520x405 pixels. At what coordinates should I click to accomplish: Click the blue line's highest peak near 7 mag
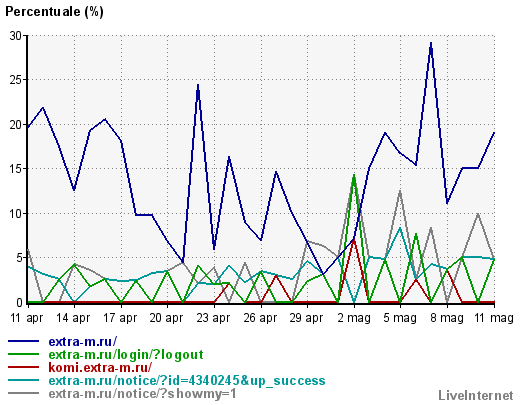pyautogui.click(x=431, y=44)
